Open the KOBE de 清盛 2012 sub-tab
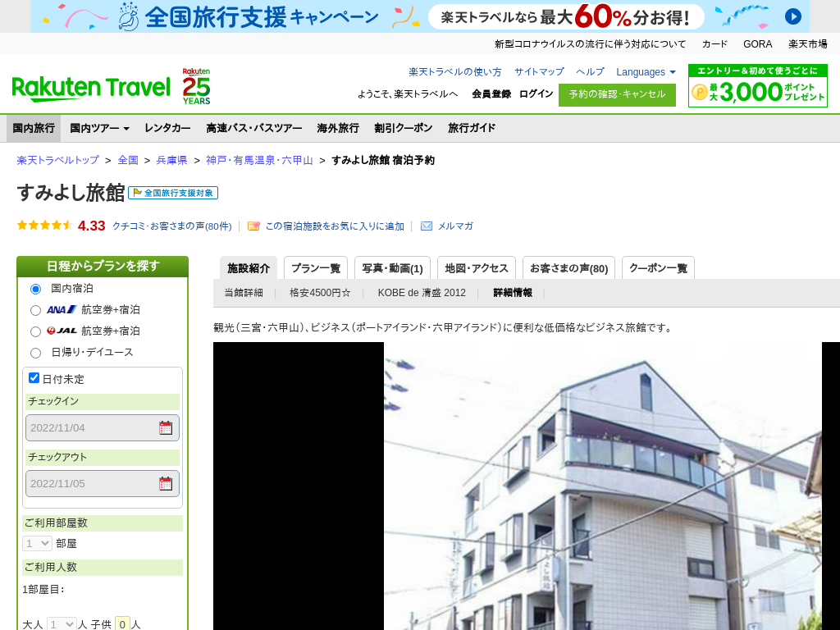840x630 pixels. tap(422, 293)
